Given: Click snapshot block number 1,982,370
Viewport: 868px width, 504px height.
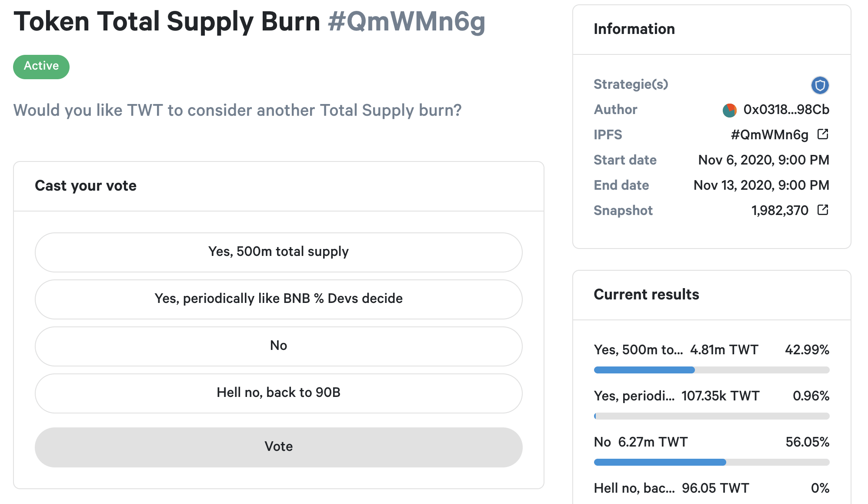Looking at the screenshot, I should pos(779,211).
